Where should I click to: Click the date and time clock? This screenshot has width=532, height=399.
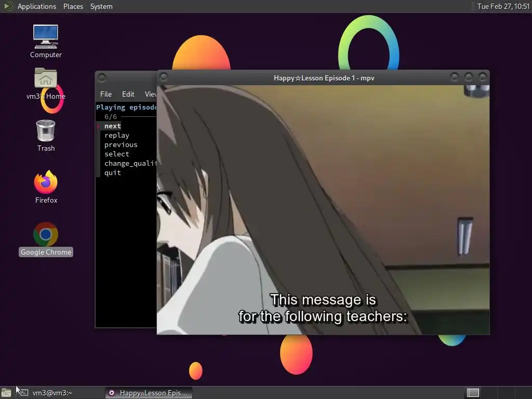(503, 6)
